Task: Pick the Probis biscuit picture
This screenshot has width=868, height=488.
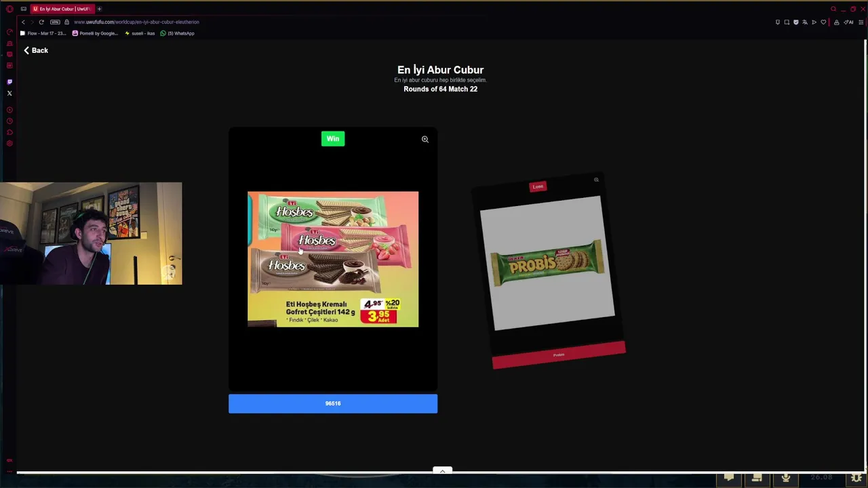Action: 547,263
